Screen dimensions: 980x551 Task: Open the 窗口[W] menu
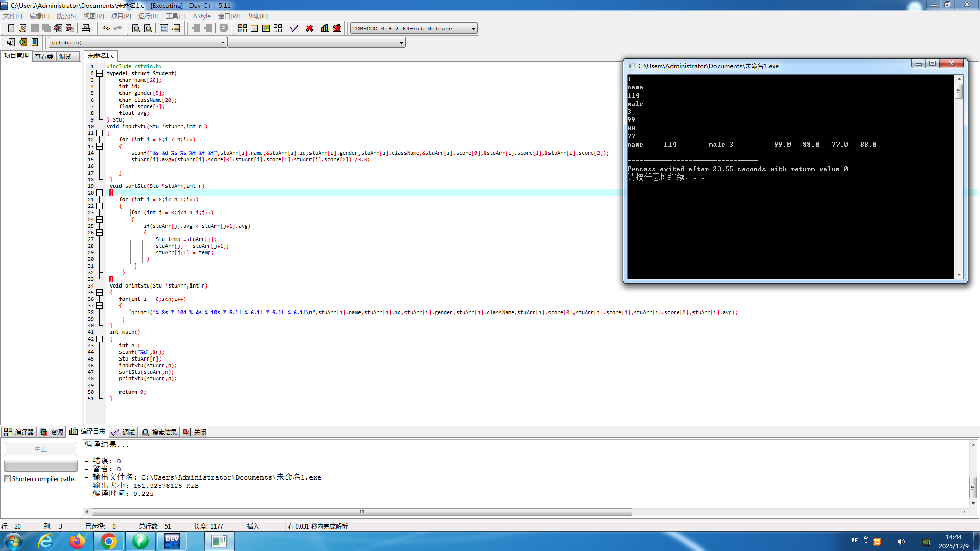(x=229, y=16)
